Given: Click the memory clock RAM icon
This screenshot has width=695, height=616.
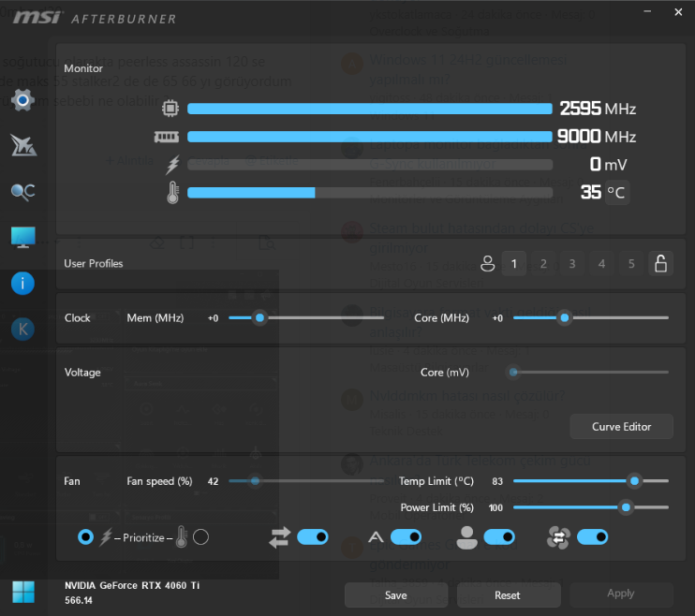Looking at the screenshot, I should (166, 137).
